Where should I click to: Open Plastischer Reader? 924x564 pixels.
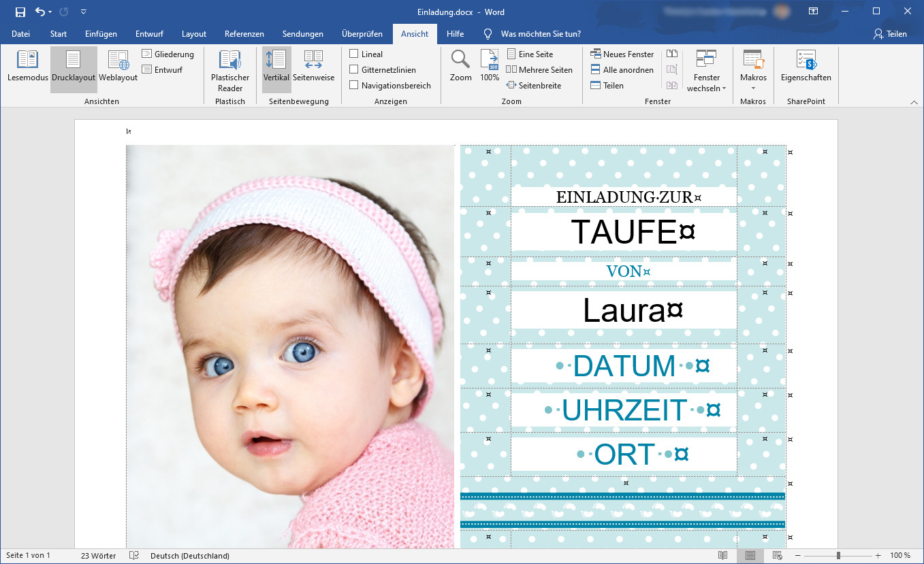(230, 71)
